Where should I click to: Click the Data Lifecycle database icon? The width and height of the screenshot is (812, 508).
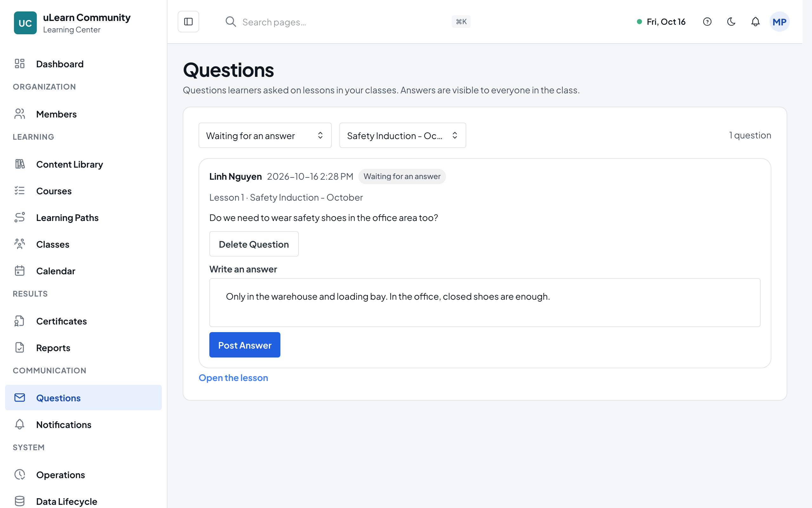(x=20, y=501)
